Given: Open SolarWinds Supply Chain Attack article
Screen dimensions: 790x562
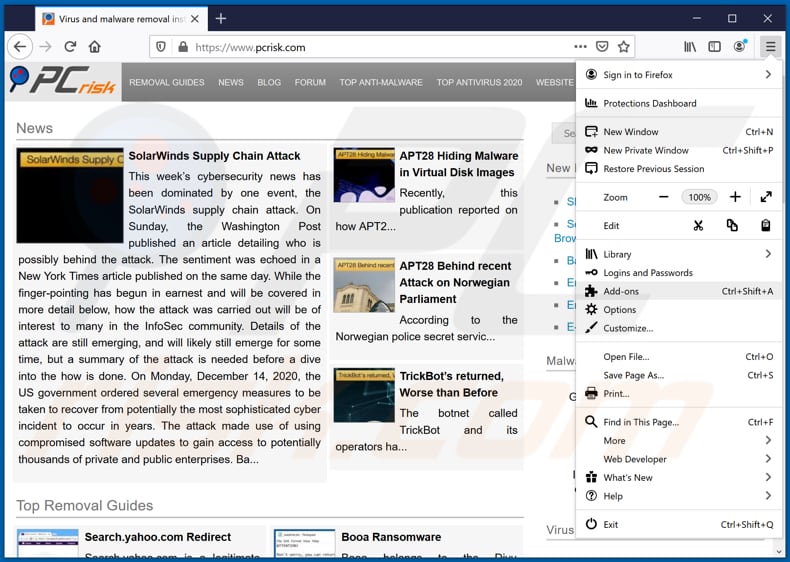Looking at the screenshot, I should tap(214, 156).
